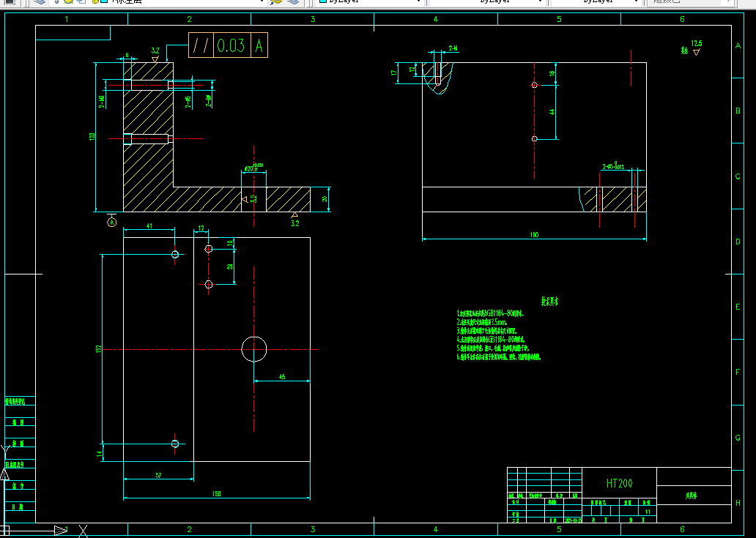The image size is (756, 538).
Task: Select the 44 dimension between holes
Action: coord(552,112)
